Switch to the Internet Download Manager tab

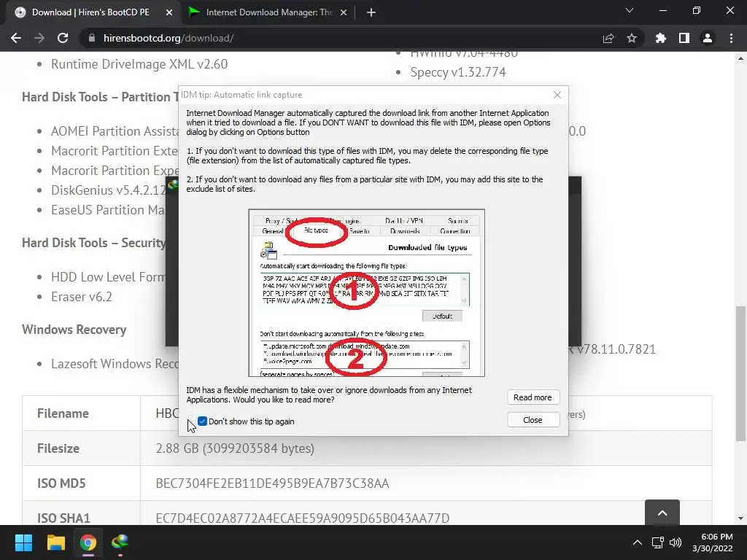pos(268,12)
